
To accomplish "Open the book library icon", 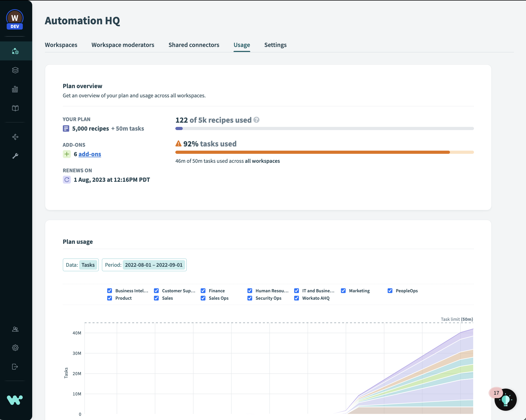I will coord(15,108).
